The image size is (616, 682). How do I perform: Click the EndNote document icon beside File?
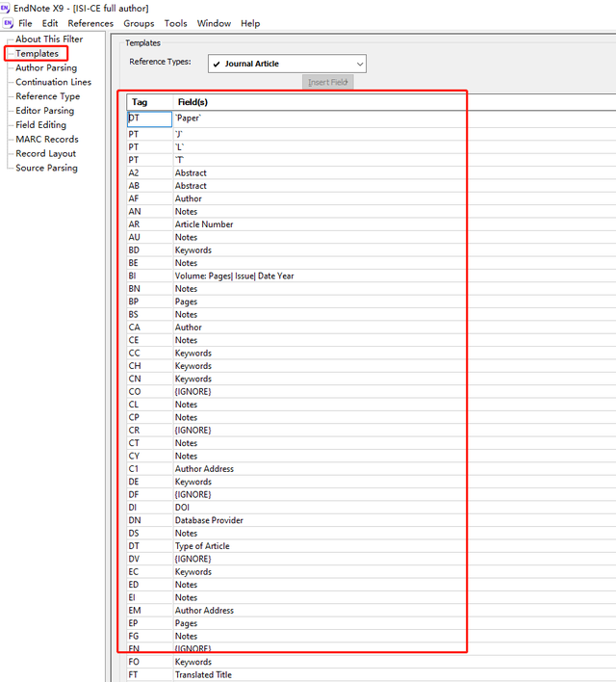coord(8,23)
